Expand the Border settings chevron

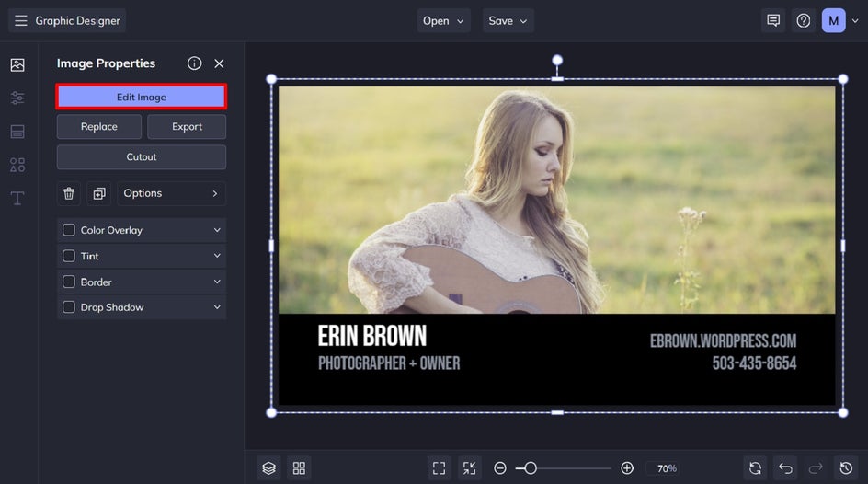(x=218, y=282)
